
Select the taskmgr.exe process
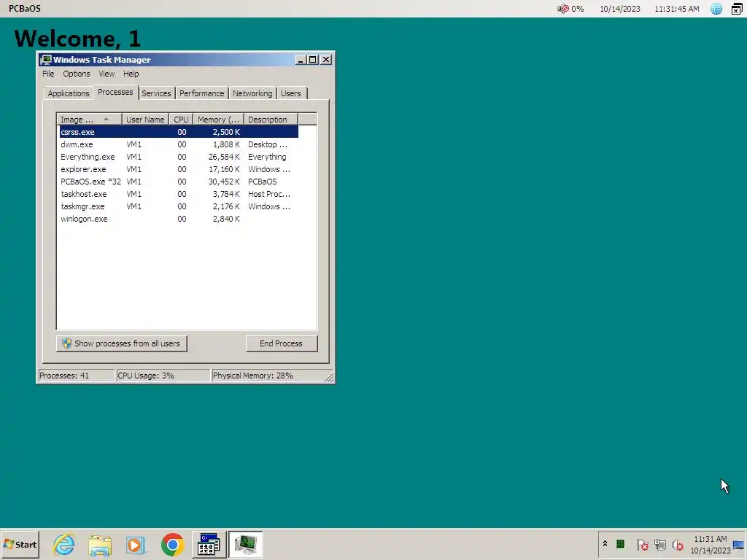(x=179, y=206)
